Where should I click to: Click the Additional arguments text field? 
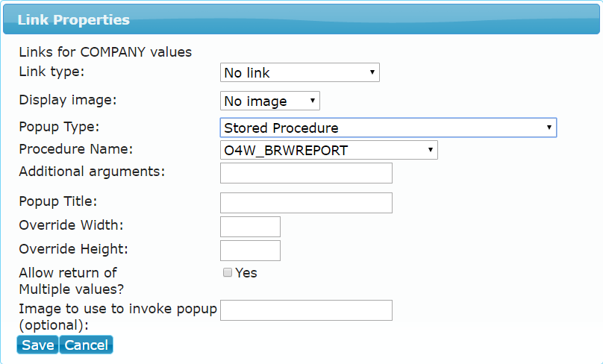coord(306,173)
